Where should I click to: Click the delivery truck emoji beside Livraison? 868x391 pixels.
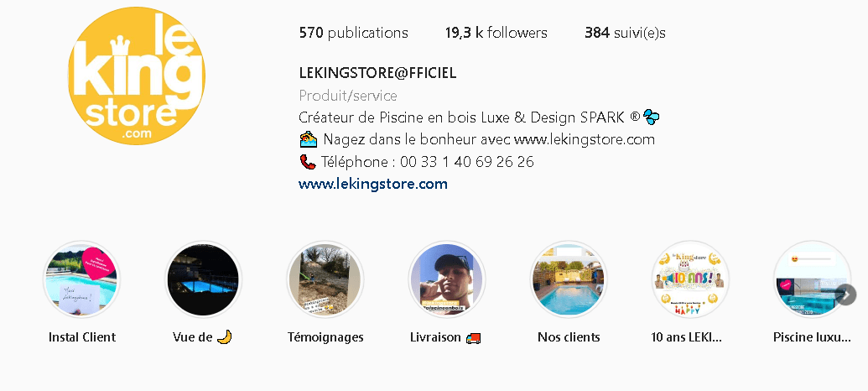473,338
